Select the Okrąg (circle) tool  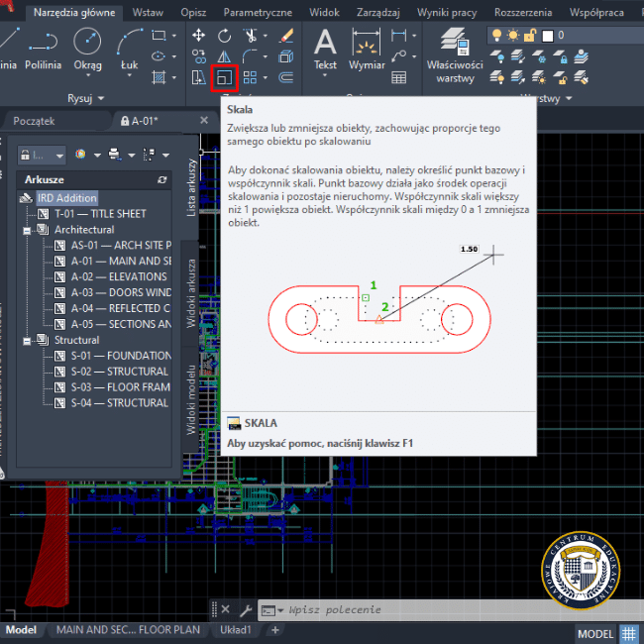click(87, 50)
